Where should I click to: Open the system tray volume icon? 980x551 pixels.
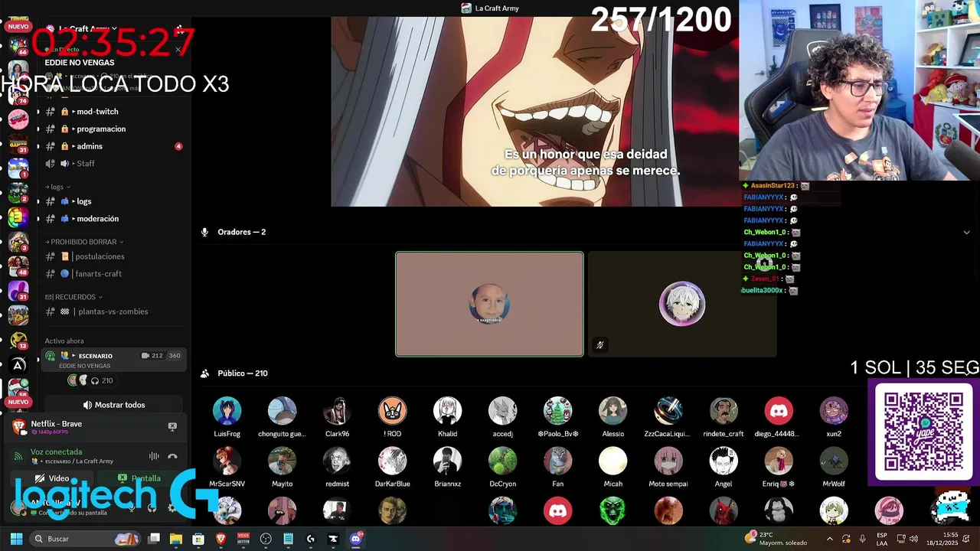(x=913, y=539)
